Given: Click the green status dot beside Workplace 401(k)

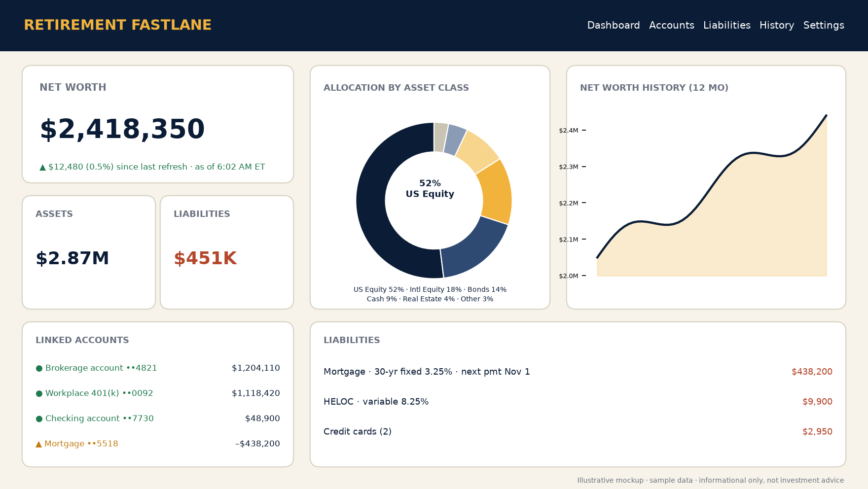Looking at the screenshot, I should 39,393.
